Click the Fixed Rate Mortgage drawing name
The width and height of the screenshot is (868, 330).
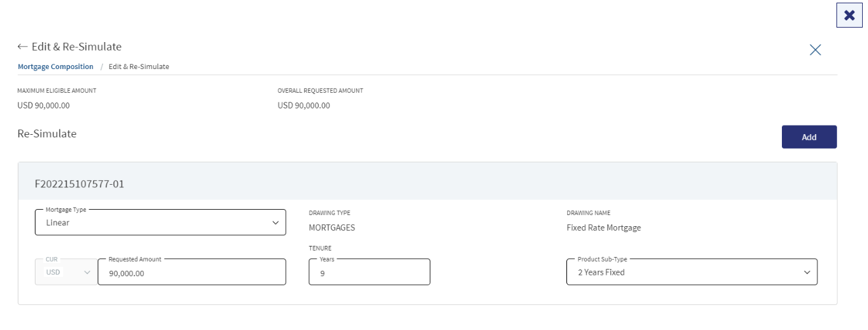(603, 228)
